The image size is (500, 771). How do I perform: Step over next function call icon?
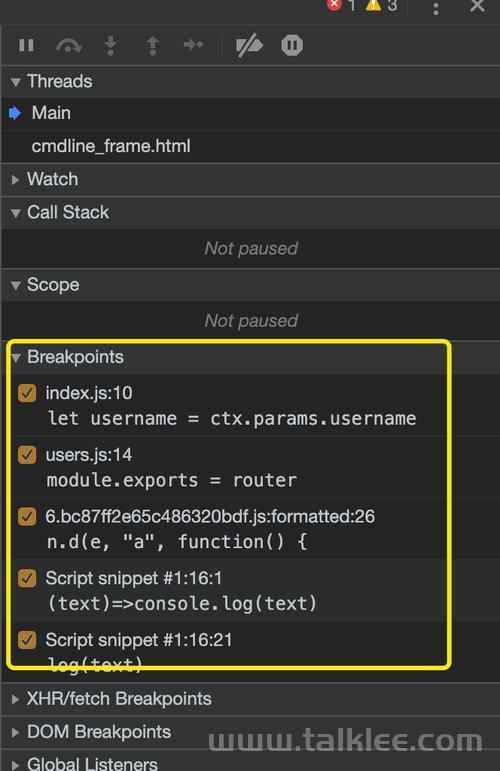(x=69, y=46)
